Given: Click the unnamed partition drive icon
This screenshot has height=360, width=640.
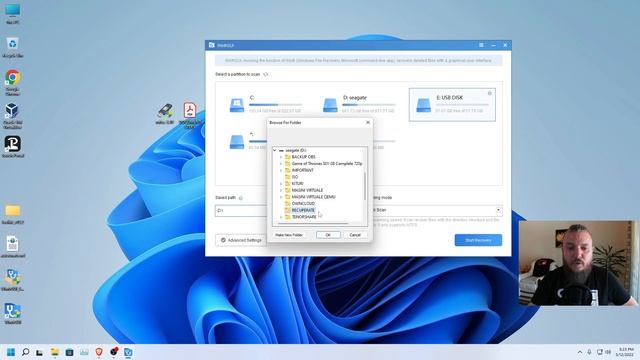Looking at the screenshot, I should coord(237,142).
